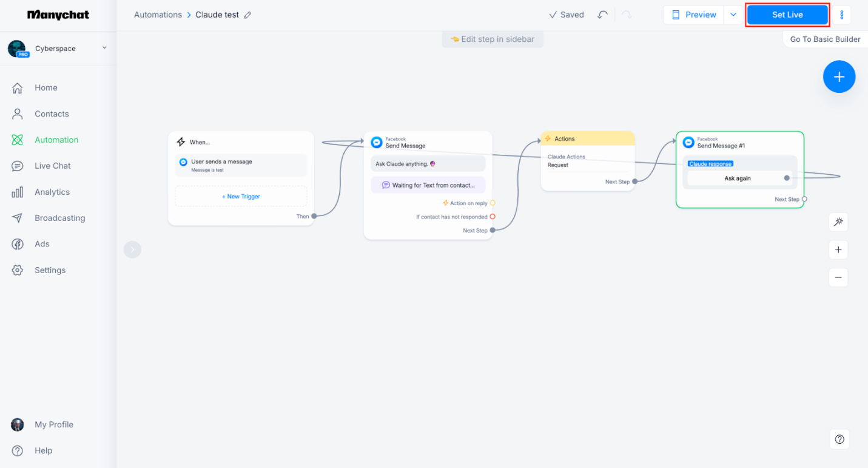This screenshot has width=868, height=468.
Task: Click the Actions node Next Step dot
Action: click(x=635, y=181)
